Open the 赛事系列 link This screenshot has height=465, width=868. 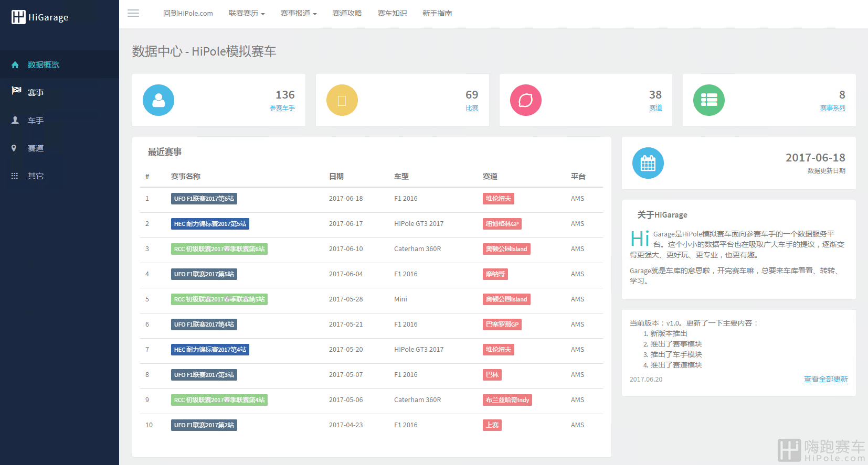tap(833, 108)
